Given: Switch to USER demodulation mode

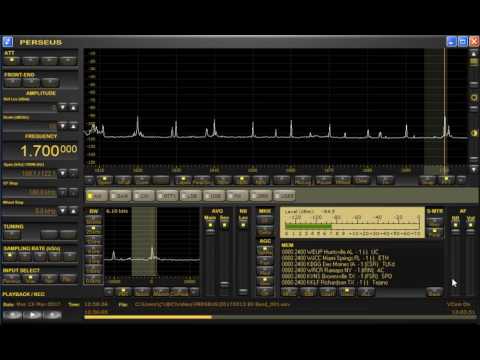Looking at the screenshot, I should [x=284, y=196].
